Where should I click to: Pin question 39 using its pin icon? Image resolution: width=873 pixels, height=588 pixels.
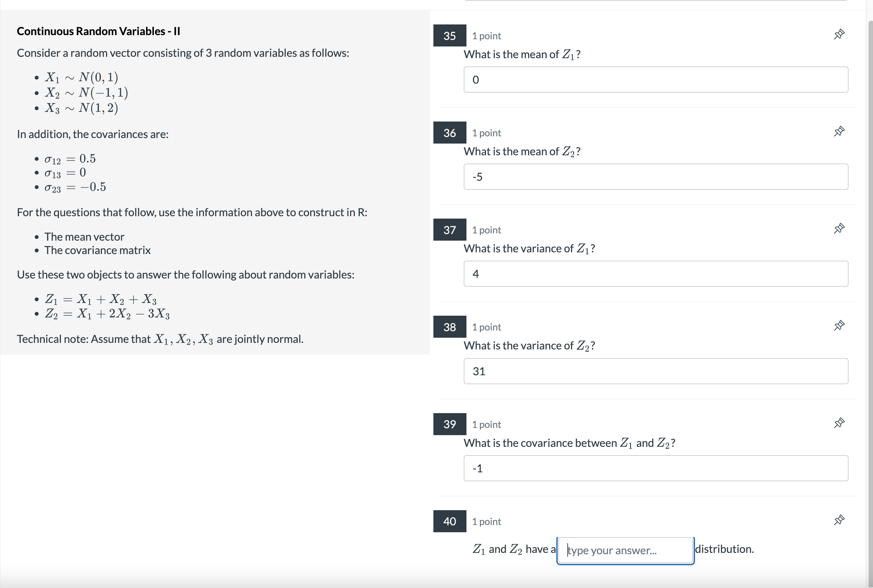click(839, 423)
